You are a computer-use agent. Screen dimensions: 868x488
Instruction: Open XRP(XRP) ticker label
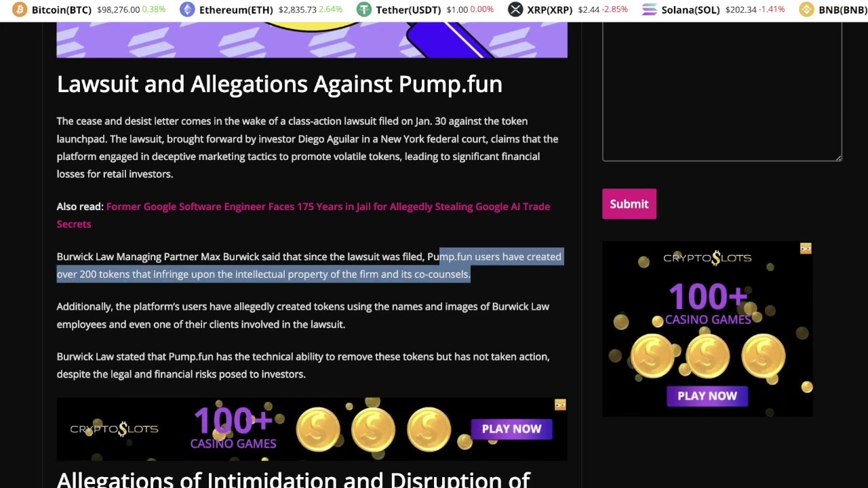click(x=550, y=9)
